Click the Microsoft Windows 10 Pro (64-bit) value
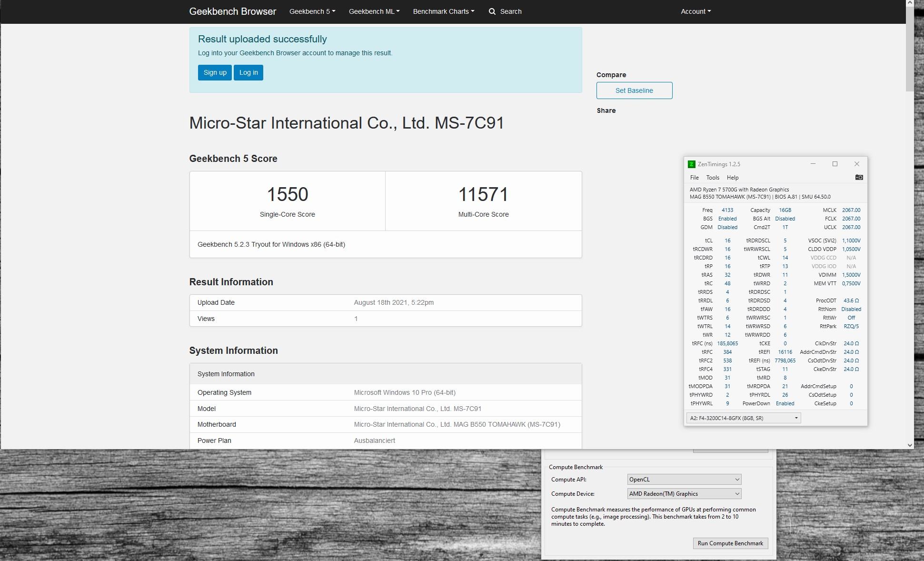924x561 pixels. click(x=405, y=392)
